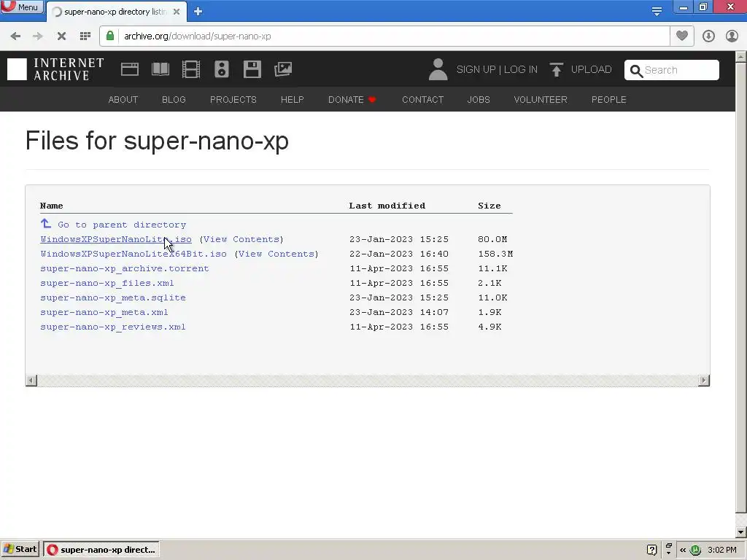The width and height of the screenshot is (747, 560).
Task: Open a new tab with plus button
Action: click(x=198, y=12)
